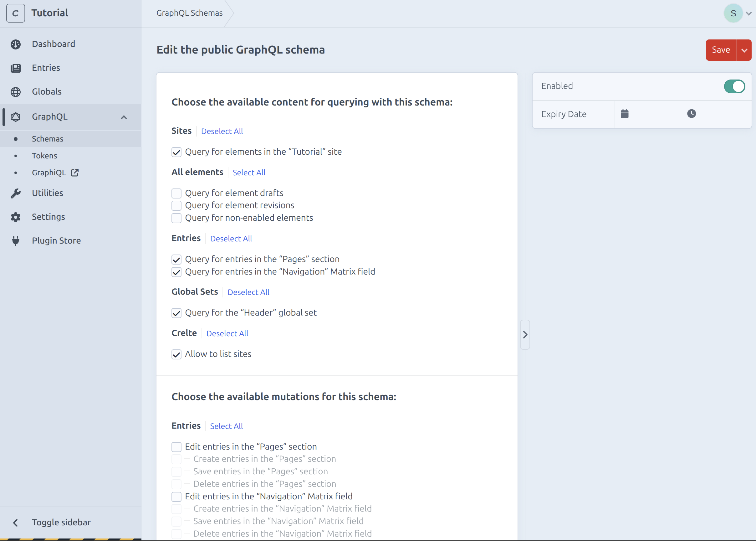Screen dimensions: 756x541
Task: Open the user account menu chevron
Action: pyautogui.click(x=749, y=14)
